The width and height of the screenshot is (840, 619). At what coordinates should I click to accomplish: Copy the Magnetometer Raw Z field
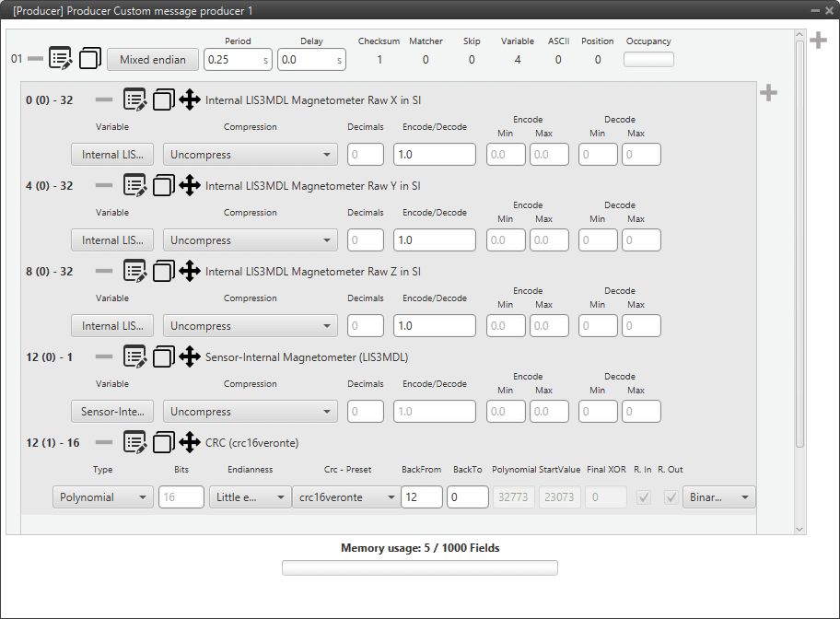click(163, 271)
